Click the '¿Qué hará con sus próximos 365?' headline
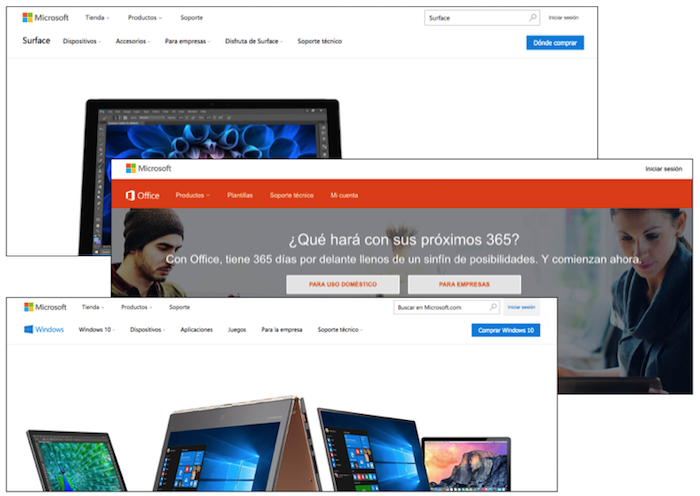Image resolution: width=700 pixels, height=496 pixels. point(404,240)
